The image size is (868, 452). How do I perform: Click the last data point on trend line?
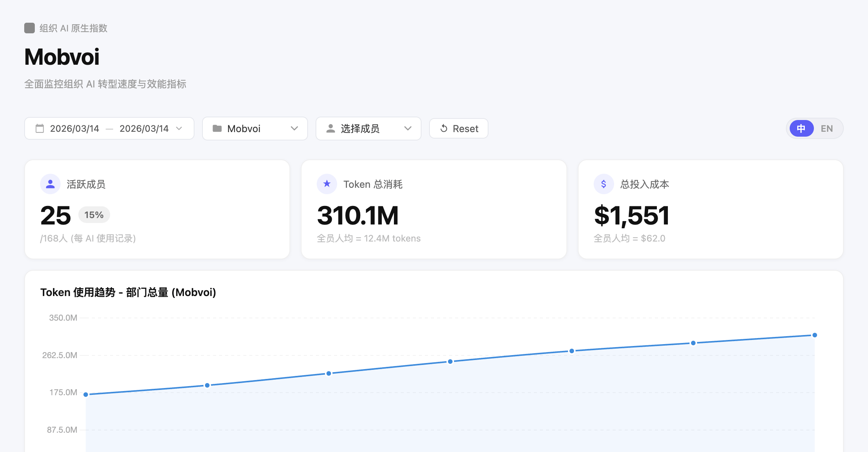[x=815, y=335]
